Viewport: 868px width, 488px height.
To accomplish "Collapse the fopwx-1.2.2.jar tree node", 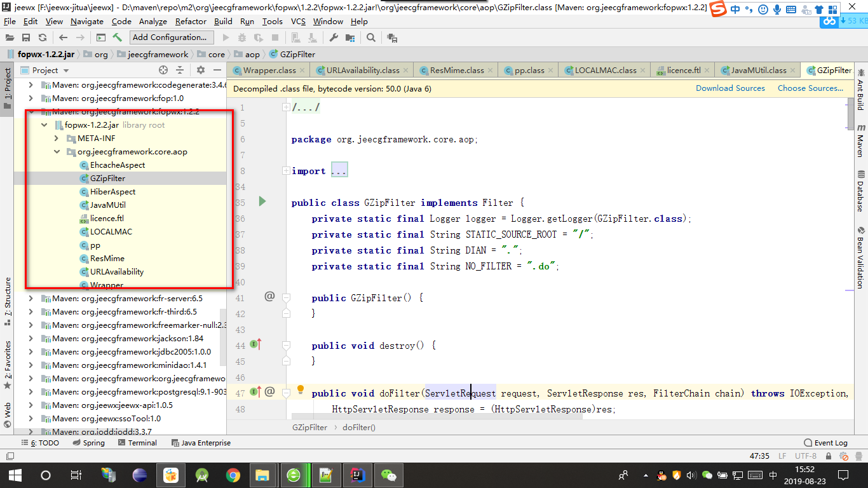I will coord(44,125).
